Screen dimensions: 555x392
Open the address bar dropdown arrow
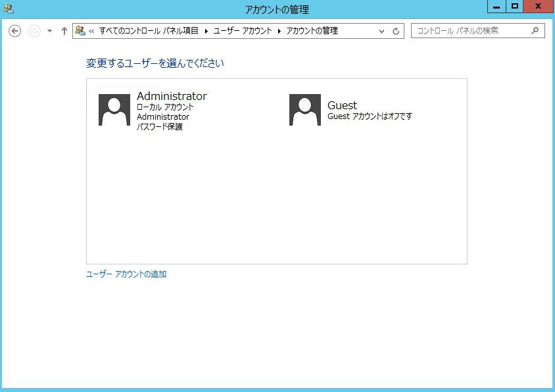click(382, 30)
